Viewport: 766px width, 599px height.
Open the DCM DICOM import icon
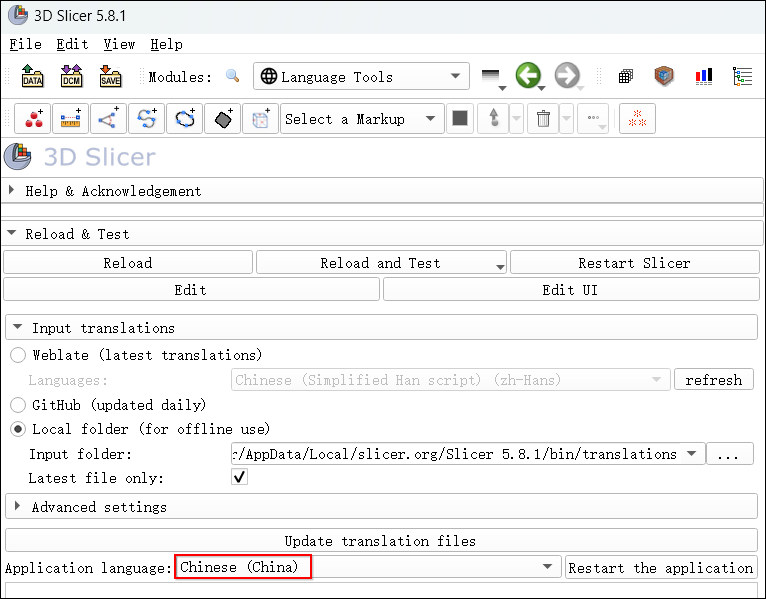[71, 77]
